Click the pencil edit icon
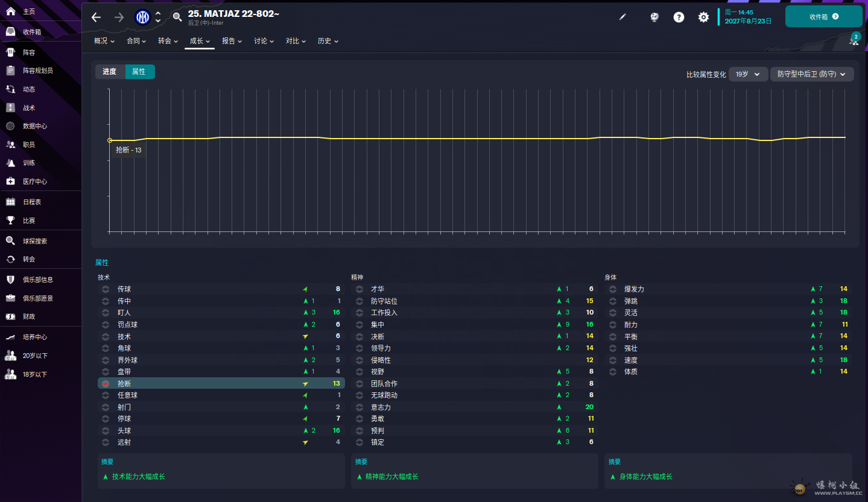The height and width of the screenshot is (502, 868). tap(622, 17)
